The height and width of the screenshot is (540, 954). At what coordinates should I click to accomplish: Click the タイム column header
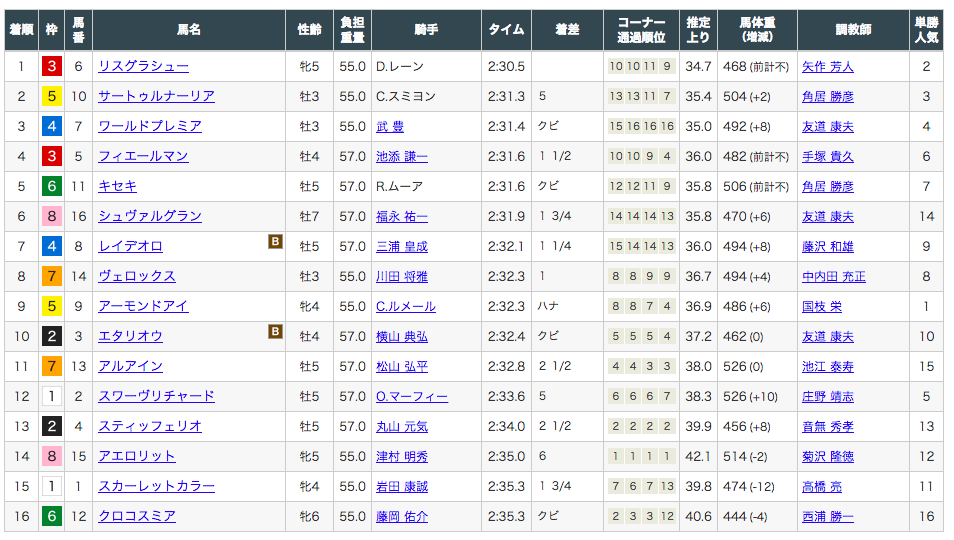tap(506, 30)
